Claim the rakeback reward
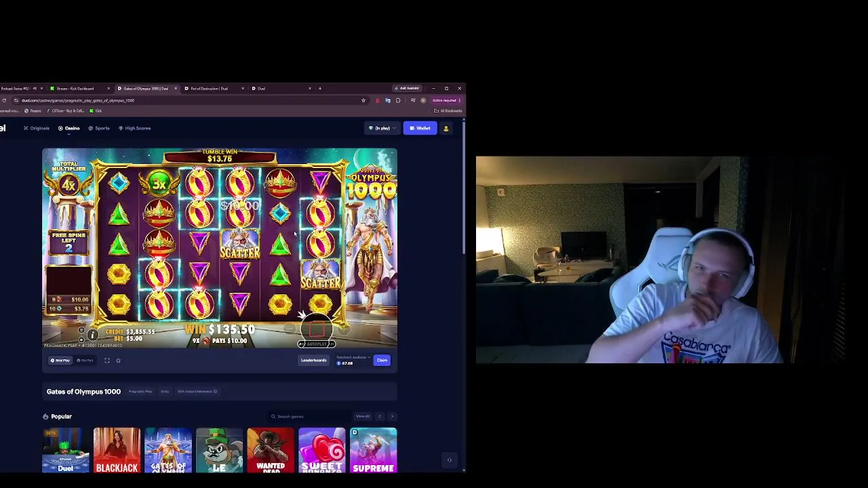Screen dimensions: 868x488 [x=382, y=361]
